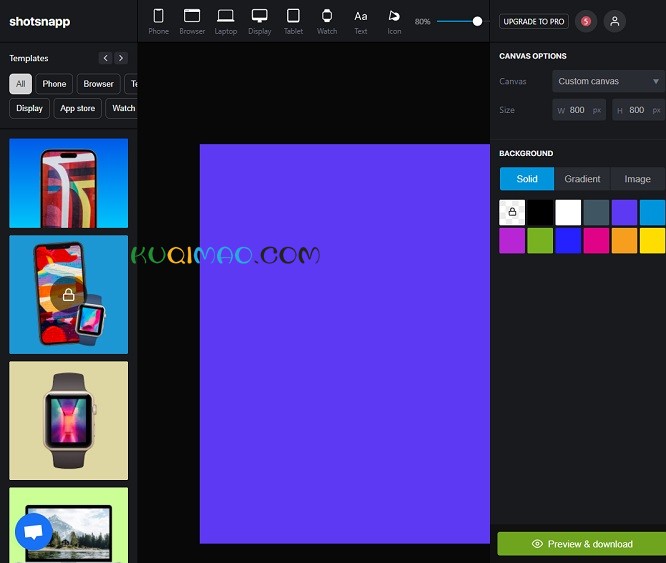Select the Display device tool
Screen dimensions: 666x563
pyautogui.click(x=260, y=22)
